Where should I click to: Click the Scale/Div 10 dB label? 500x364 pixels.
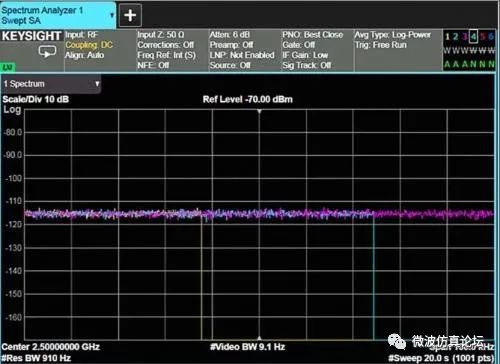(x=36, y=99)
